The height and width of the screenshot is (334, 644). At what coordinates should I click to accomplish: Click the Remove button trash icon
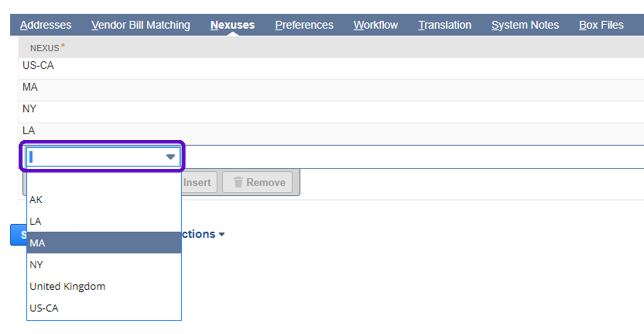click(x=238, y=182)
